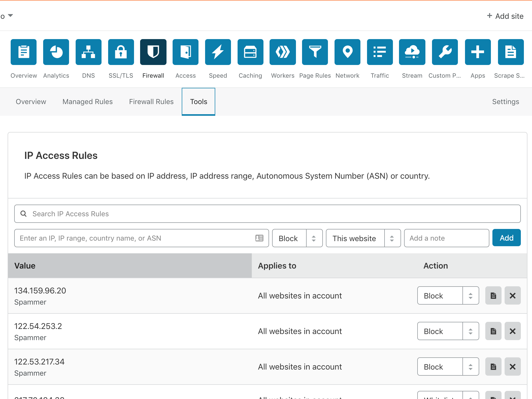
Task: Expand the This website scope dropdown
Action: [x=363, y=238]
